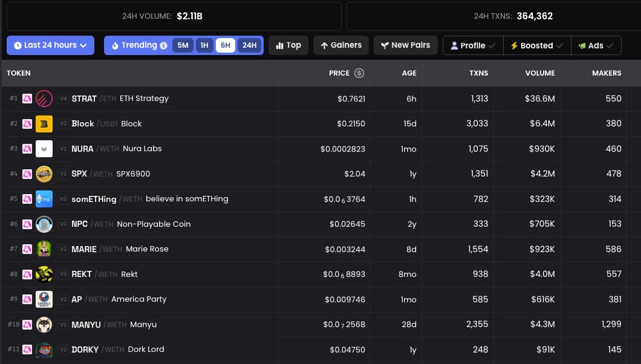Select the 5M trending timeframe

[x=183, y=45]
